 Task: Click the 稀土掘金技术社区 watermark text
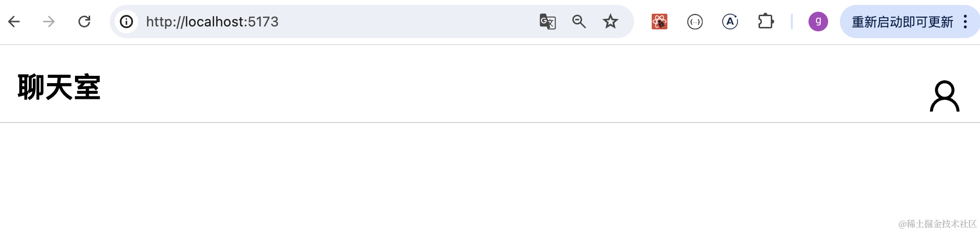937,224
